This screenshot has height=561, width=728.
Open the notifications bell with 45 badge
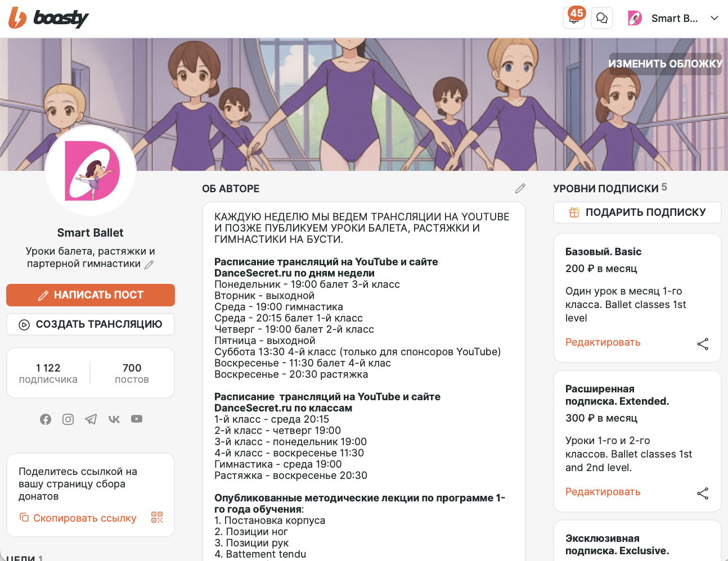[x=574, y=18]
